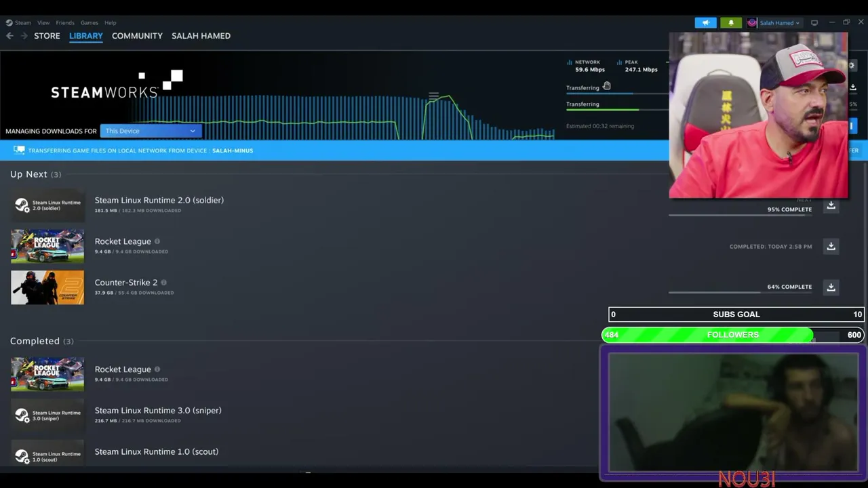Click the soldier runtime 95% progress bar
The image size is (868, 488).
click(740, 215)
